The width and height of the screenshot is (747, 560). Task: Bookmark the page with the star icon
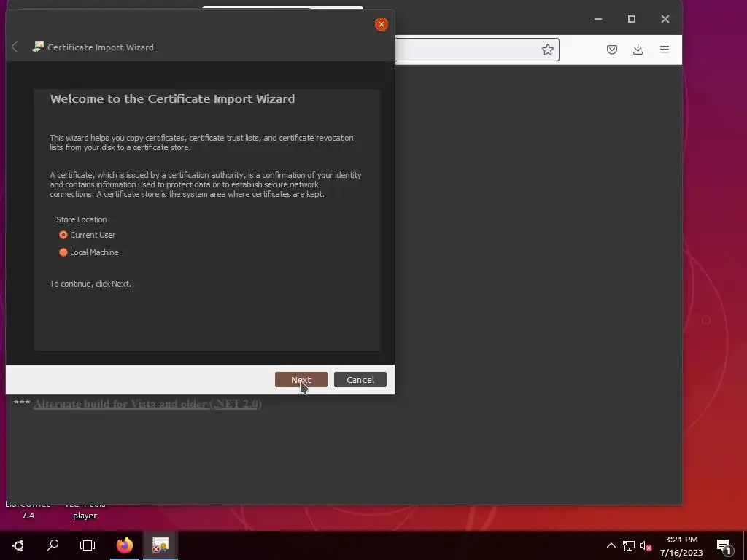(x=547, y=50)
